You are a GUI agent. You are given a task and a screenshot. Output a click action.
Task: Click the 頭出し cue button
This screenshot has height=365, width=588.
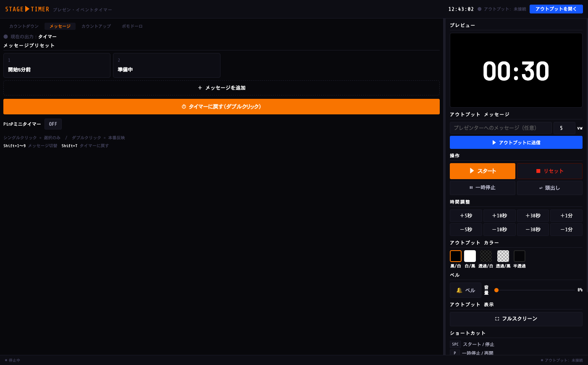pyautogui.click(x=550, y=188)
